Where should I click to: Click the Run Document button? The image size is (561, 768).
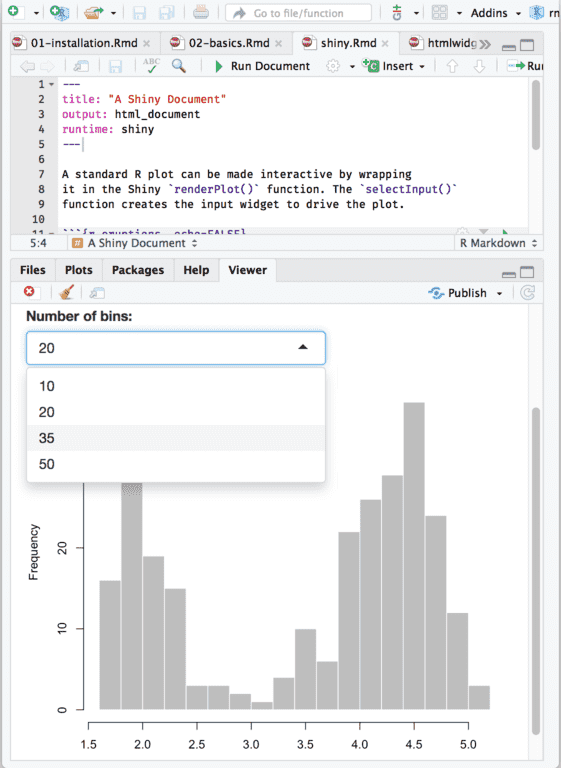tap(262, 66)
